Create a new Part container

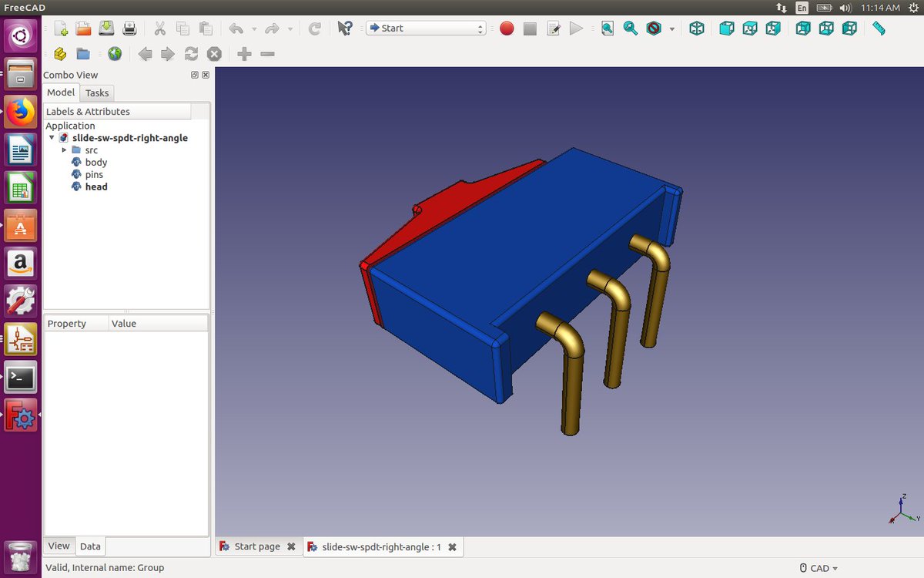pyautogui.click(x=60, y=54)
